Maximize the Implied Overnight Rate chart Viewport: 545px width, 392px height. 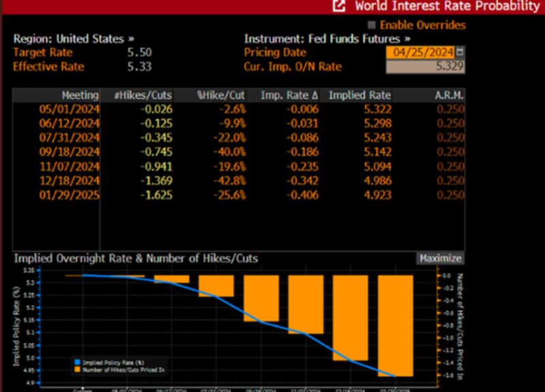[x=440, y=259]
